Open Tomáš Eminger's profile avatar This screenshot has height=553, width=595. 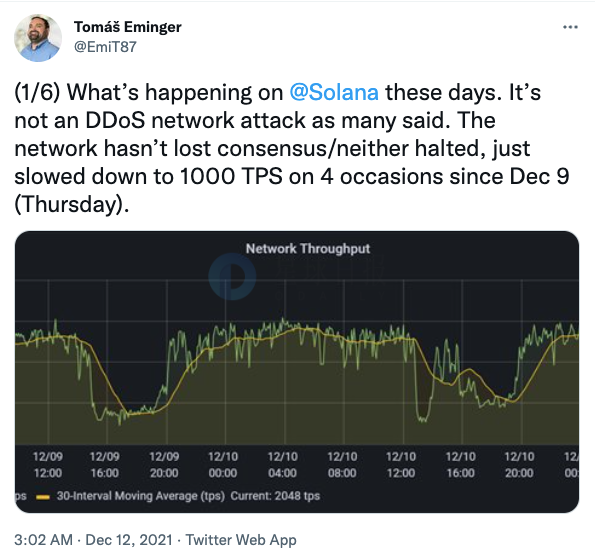click(x=38, y=38)
